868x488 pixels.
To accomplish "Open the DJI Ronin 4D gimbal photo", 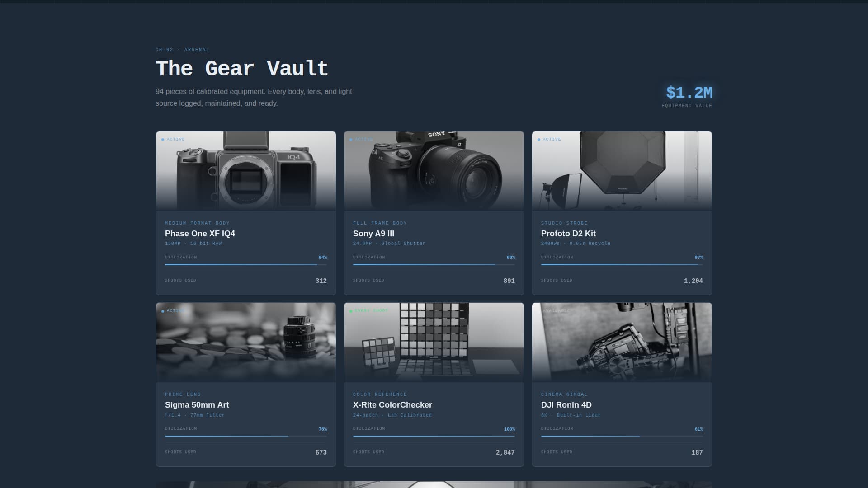I will pyautogui.click(x=622, y=343).
